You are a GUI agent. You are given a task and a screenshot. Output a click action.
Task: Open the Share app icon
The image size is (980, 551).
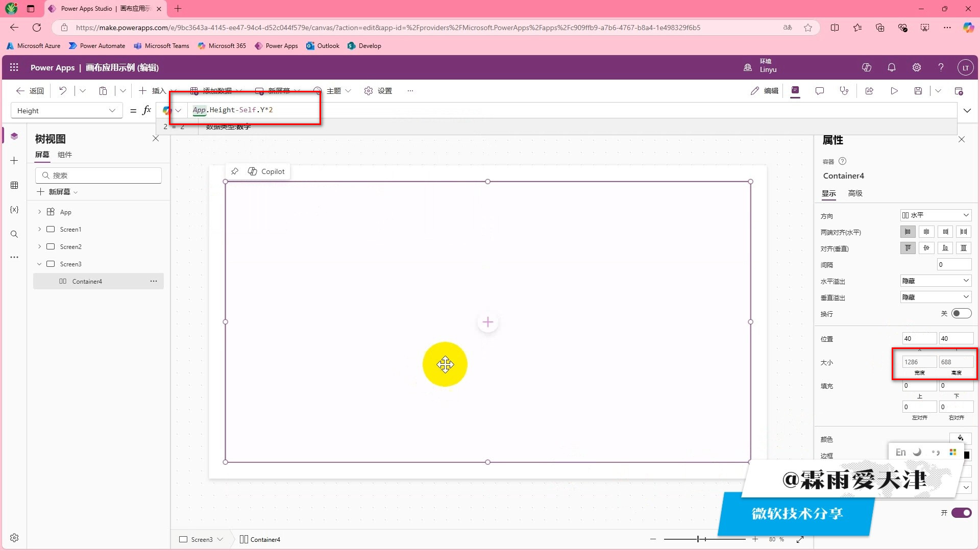point(869,91)
